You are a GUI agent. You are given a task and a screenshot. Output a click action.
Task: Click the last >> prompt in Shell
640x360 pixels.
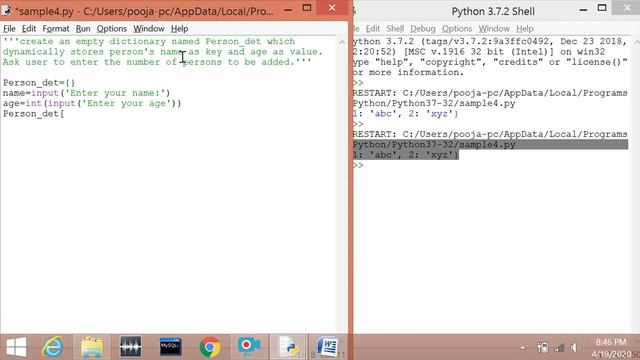click(358, 165)
